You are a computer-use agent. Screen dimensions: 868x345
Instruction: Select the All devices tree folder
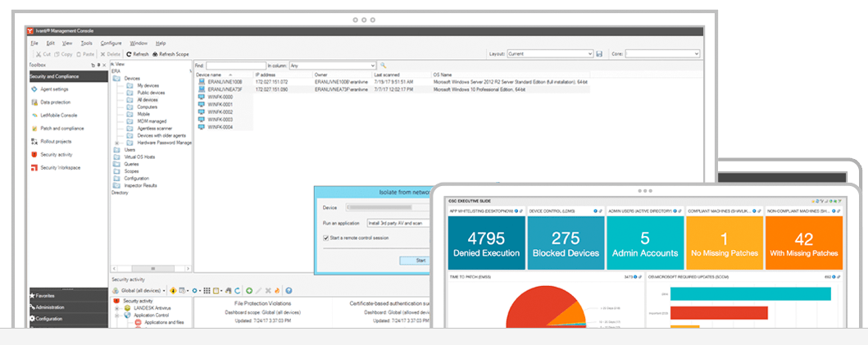tap(148, 100)
